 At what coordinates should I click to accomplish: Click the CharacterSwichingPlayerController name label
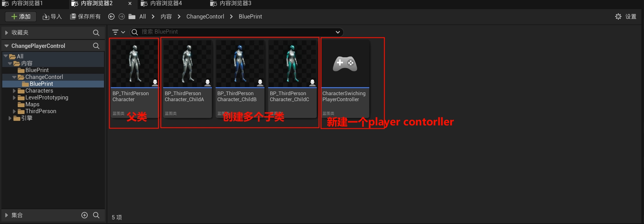click(x=344, y=96)
